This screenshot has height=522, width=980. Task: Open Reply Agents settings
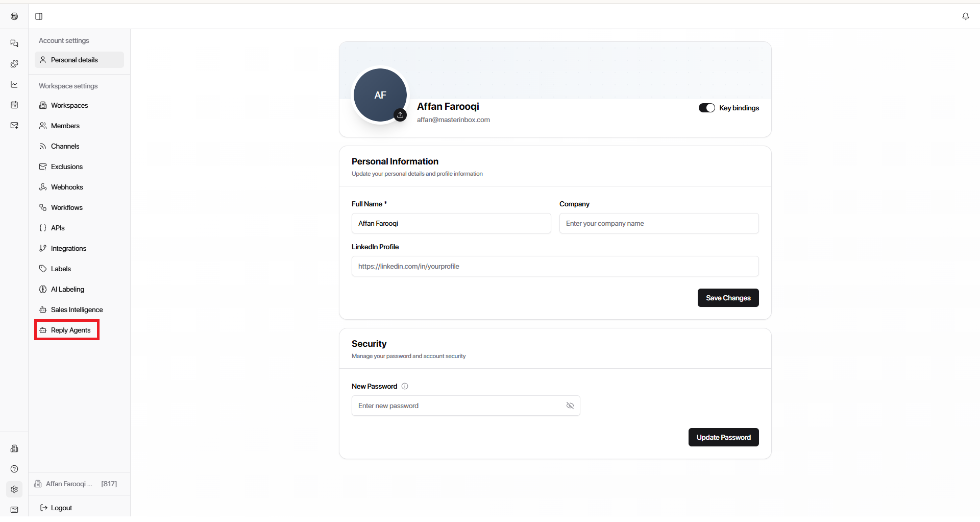pyautogui.click(x=70, y=330)
